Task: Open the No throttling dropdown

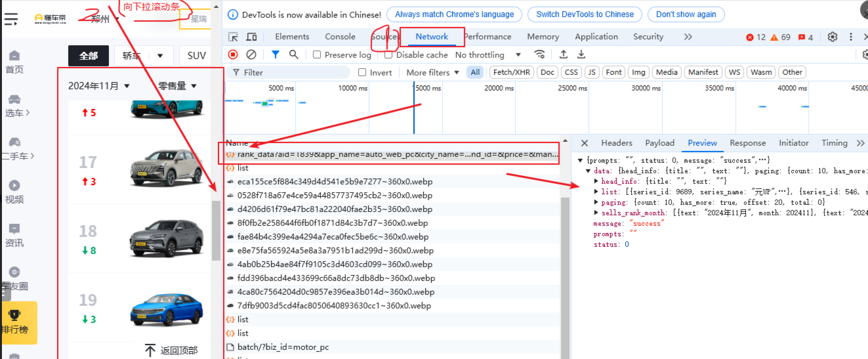Action: pyautogui.click(x=488, y=54)
